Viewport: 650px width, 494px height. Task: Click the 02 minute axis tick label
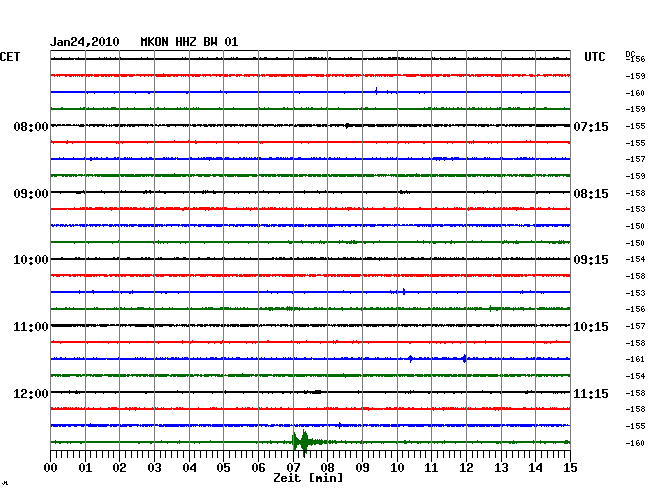click(x=119, y=467)
